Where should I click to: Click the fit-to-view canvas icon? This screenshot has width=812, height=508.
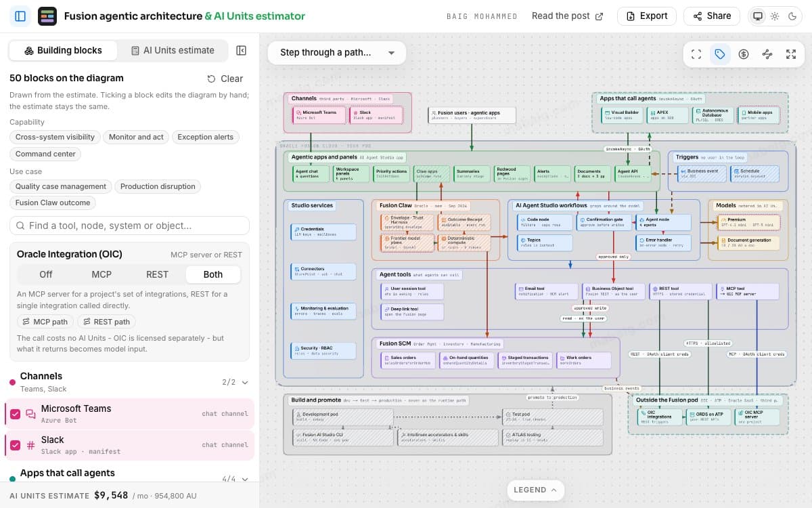point(696,54)
